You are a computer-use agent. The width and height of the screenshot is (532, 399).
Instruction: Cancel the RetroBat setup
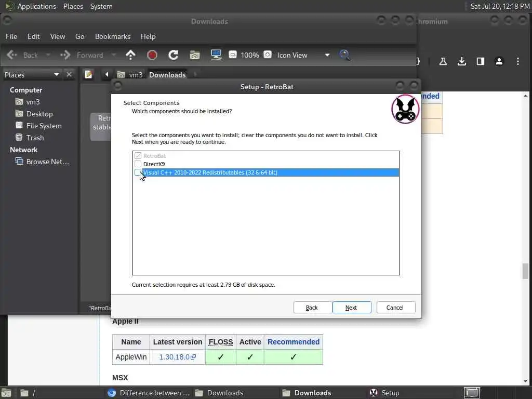click(x=395, y=308)
